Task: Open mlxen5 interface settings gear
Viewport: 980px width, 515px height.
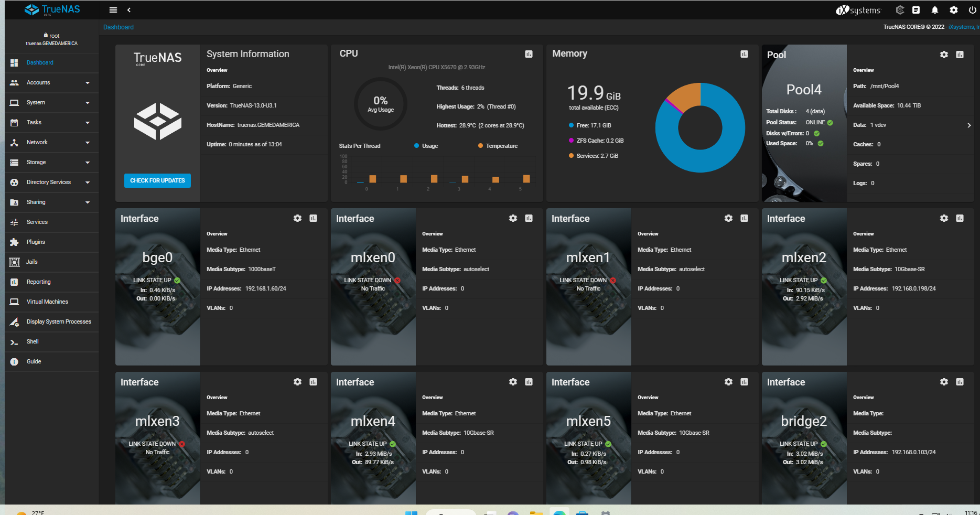Action: click(x=728, y=382)
